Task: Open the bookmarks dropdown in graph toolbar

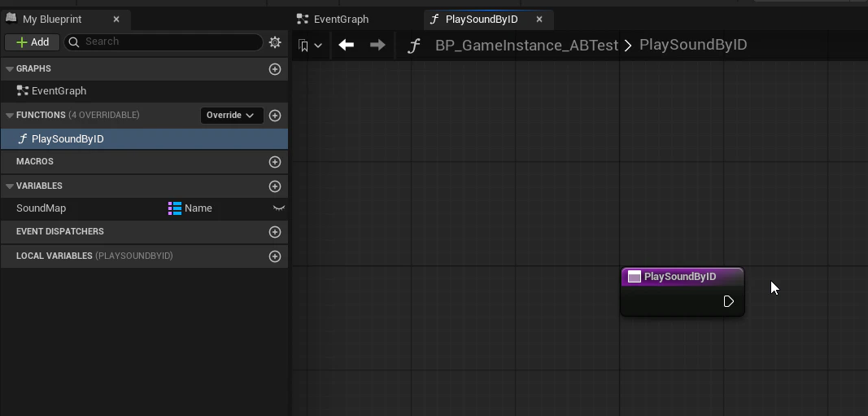Action: (310, 46)
